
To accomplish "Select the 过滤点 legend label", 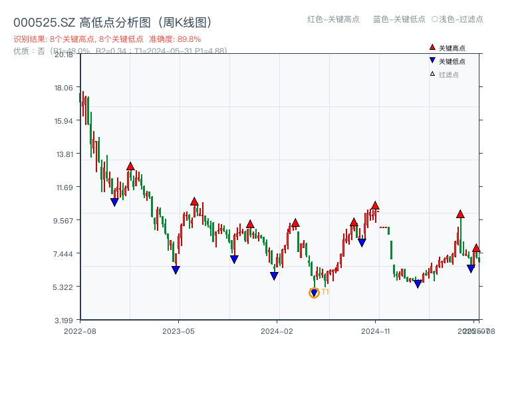I will (448, 74).
